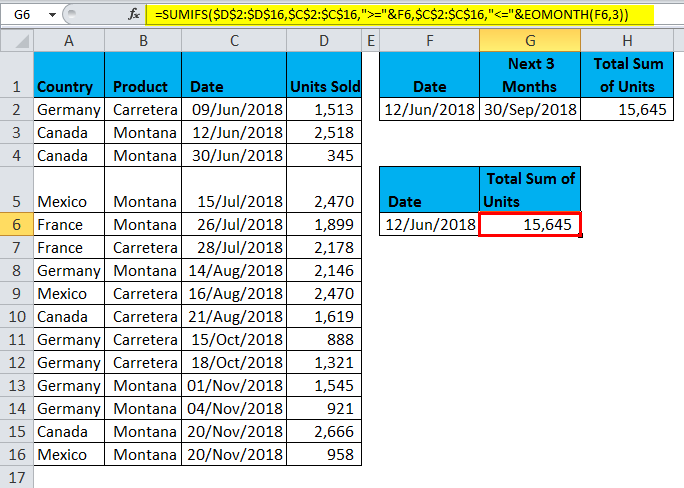Click the Next 3 Months header cell
The height and width of the screenshot is (488, 684).
point(530,75)
